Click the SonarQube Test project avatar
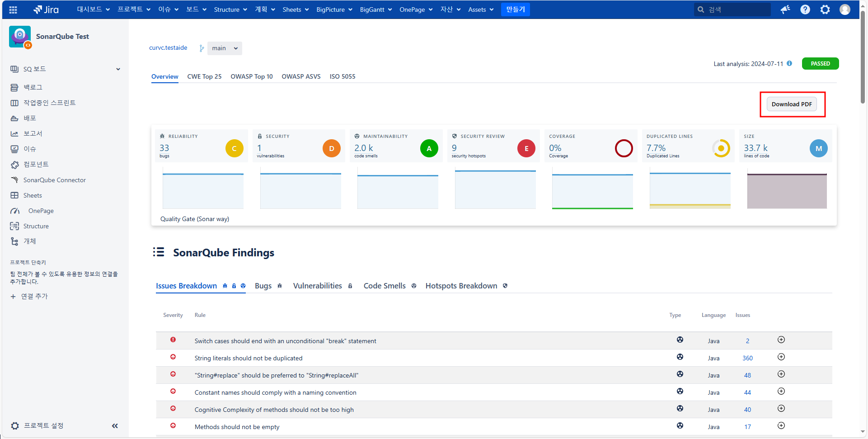The width and height of the screenshot is (868, 439). (x=20, y=37)
